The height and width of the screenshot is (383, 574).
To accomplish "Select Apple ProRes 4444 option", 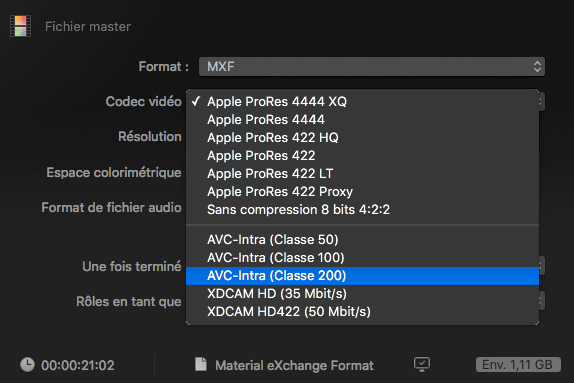I will click(362, 119).
